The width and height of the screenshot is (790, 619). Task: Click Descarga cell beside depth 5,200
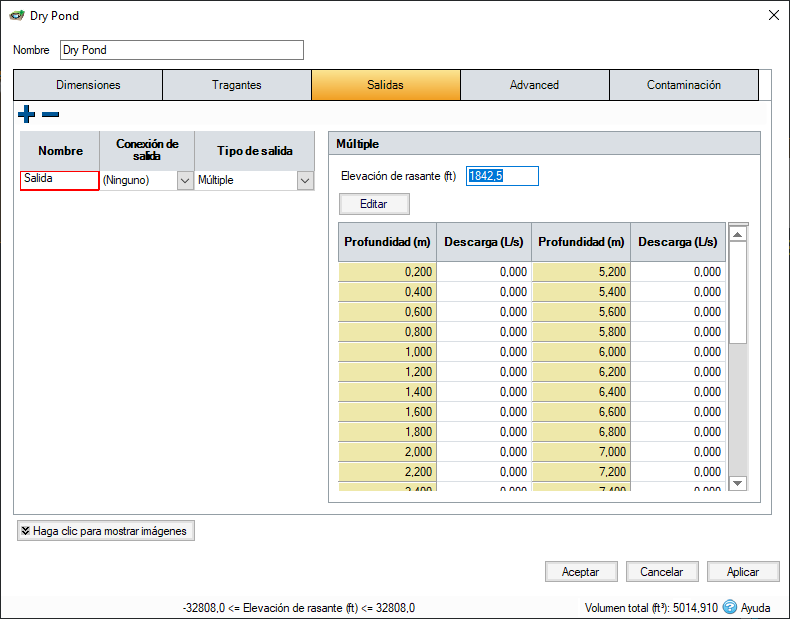(x=678, y=272)
